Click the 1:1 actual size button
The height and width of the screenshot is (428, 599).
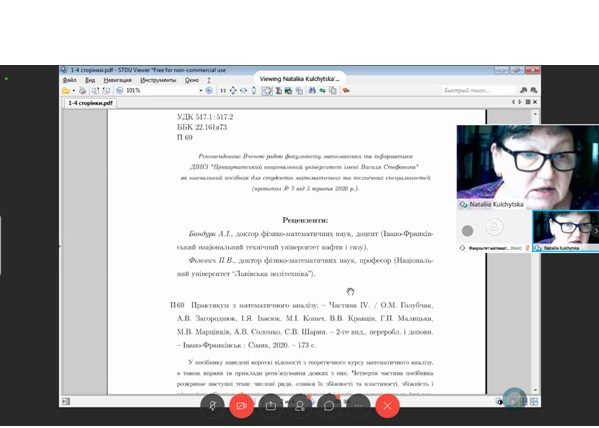223,91
